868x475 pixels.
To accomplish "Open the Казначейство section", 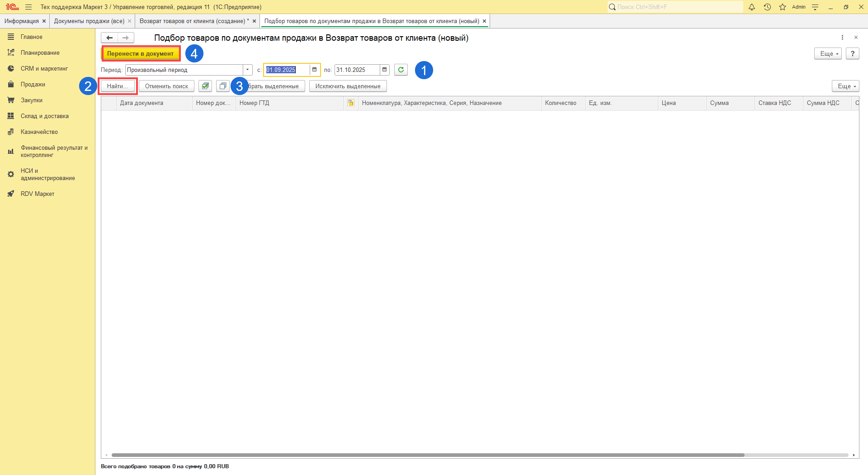I will (47, 132).
